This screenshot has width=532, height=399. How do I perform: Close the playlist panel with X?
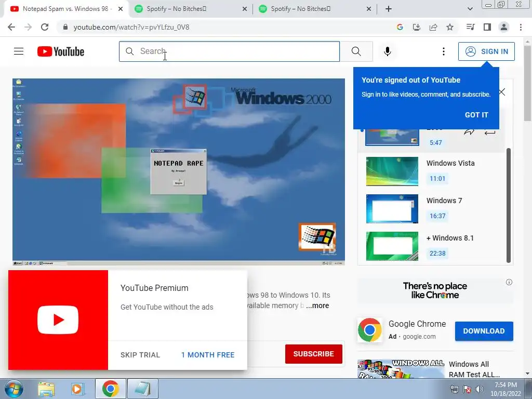[502, 92]
